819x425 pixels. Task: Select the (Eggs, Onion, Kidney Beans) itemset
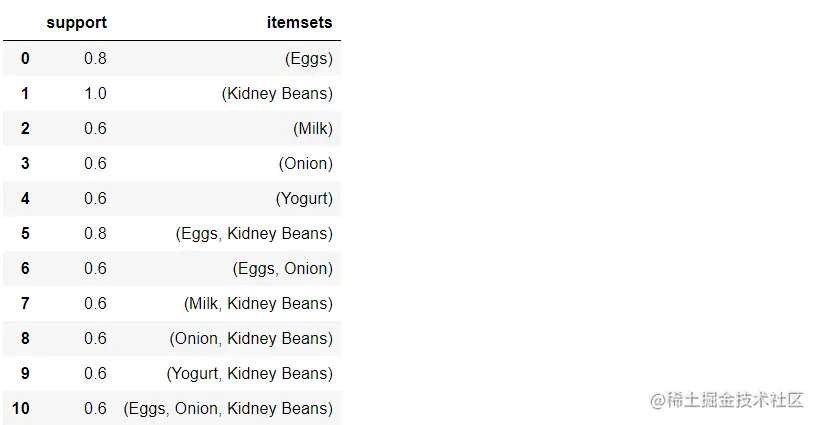[x=228, y=408]
